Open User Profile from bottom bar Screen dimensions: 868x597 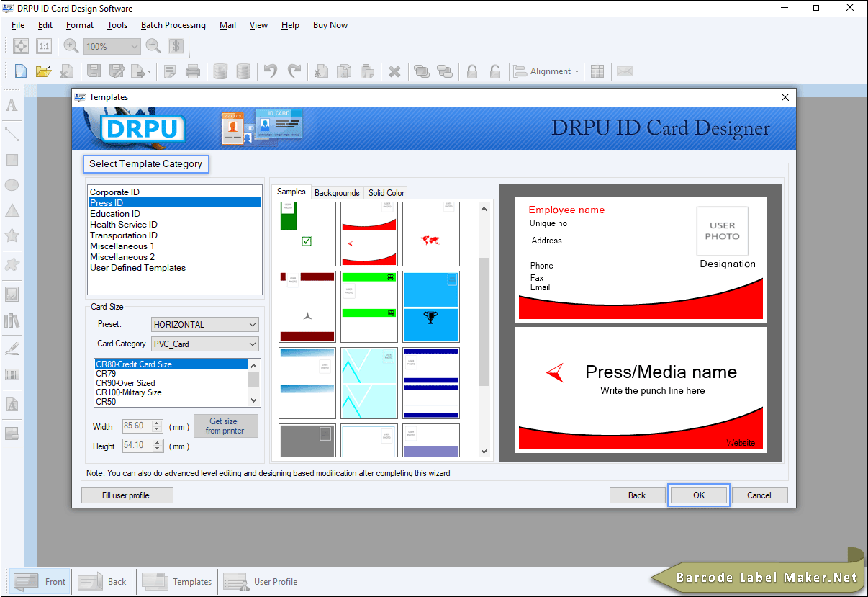click(261, 582)
